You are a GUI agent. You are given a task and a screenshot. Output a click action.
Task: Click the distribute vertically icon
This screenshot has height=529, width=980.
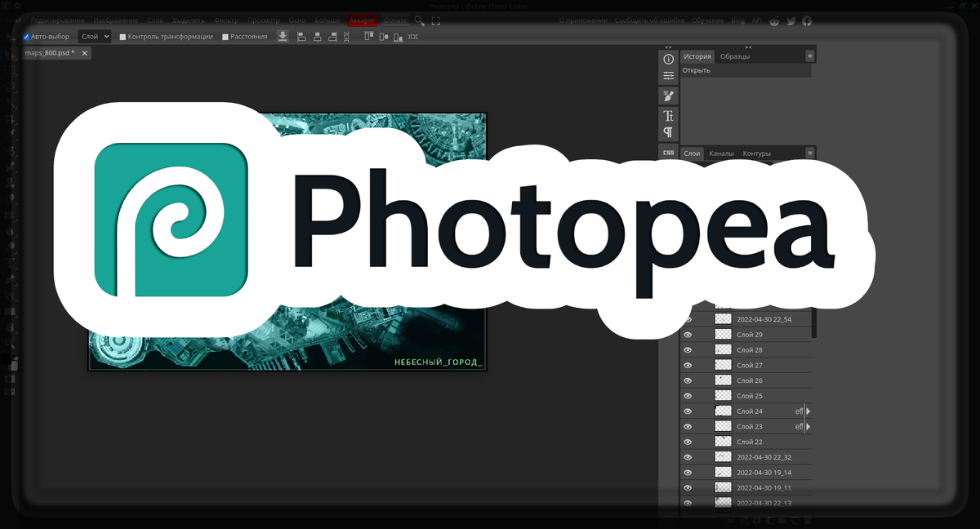coord(346,36)
